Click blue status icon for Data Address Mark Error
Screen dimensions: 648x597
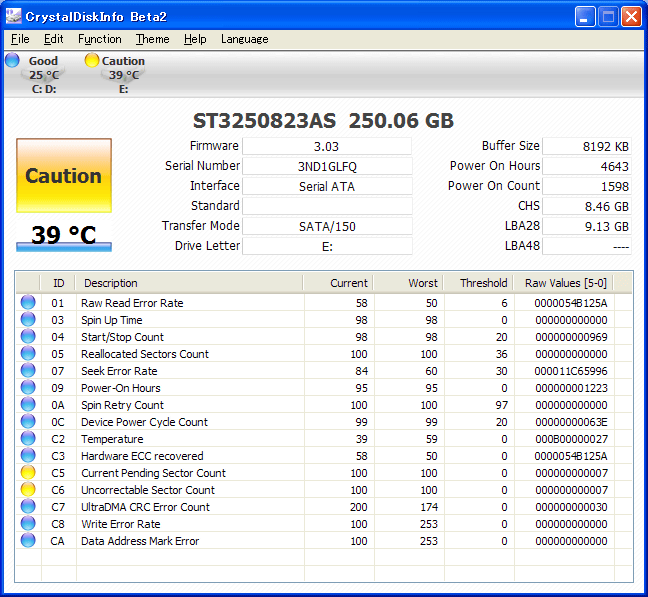(x=28, y=541)
